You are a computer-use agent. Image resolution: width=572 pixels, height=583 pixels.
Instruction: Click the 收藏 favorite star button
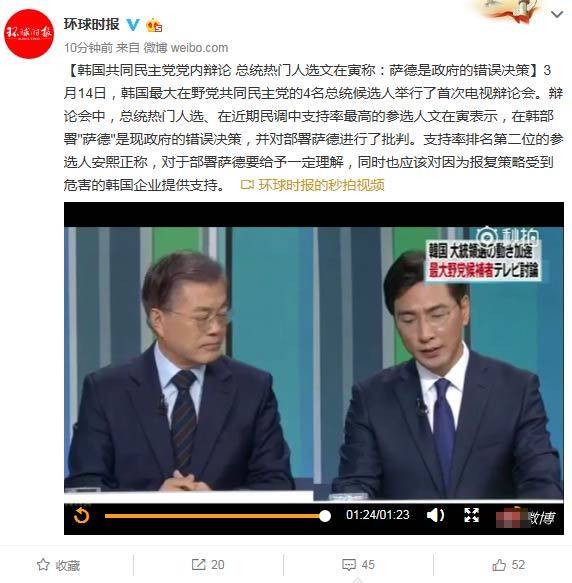point(58,565)
